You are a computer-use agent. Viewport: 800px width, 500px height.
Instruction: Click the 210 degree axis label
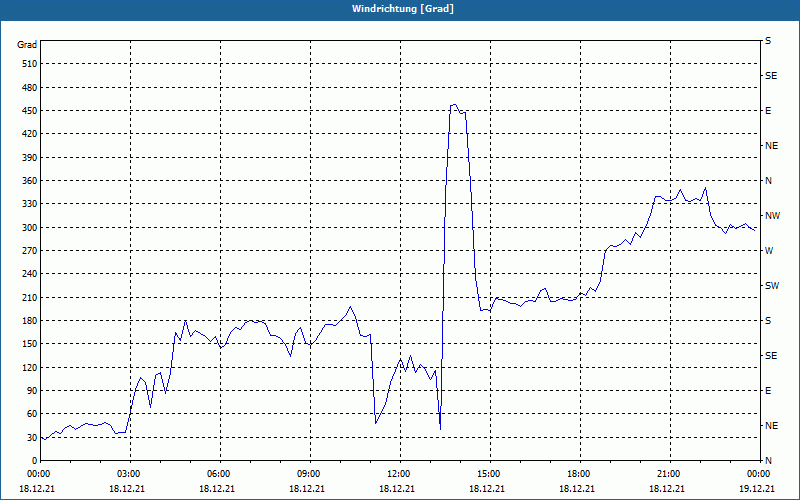tap(30, 297)
